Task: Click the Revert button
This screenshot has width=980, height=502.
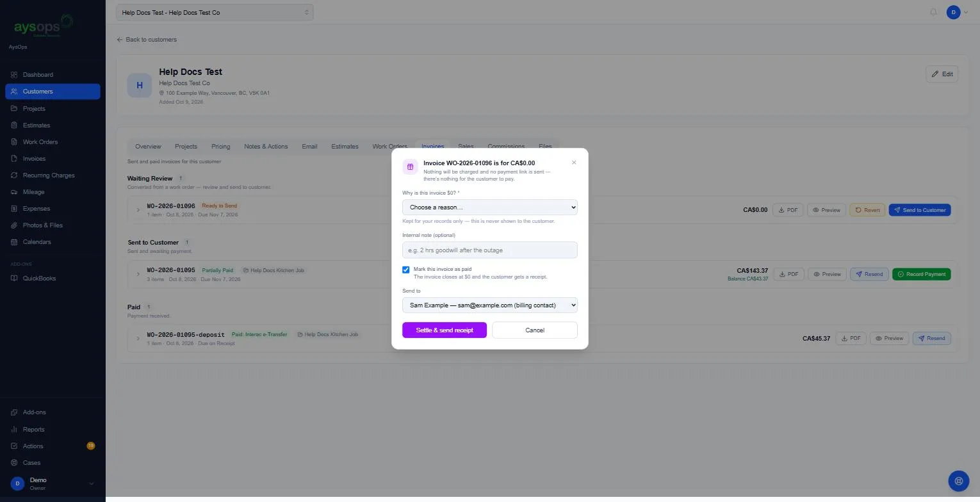Action: (x=867, y=210)
